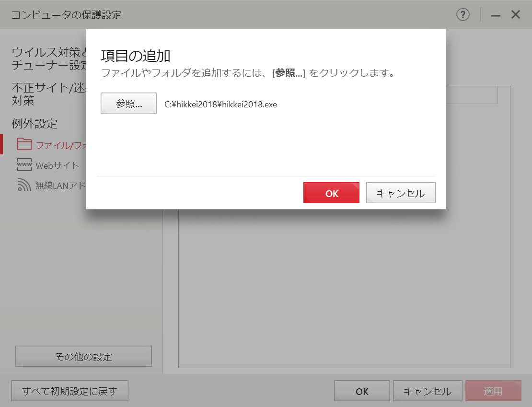Close the コンピュータの保護設定 window
532x407 pixels.
click(516, 15)
